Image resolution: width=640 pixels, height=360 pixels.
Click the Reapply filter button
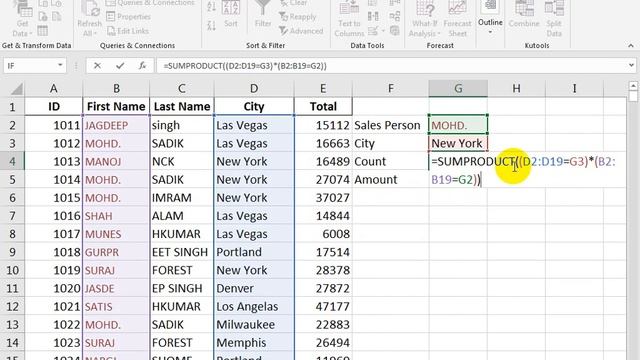pyautogui.click(x=298, y=17)
